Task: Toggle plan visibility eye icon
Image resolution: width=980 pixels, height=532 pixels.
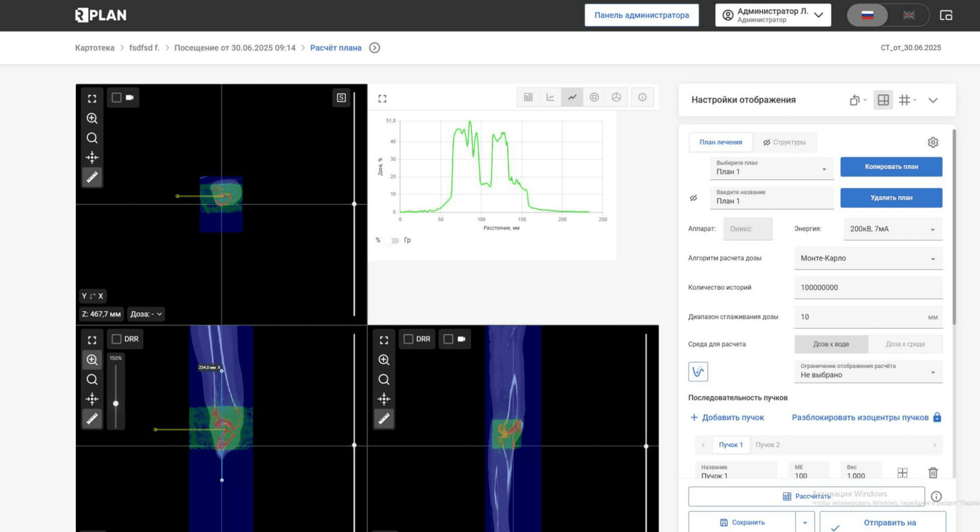Action: (x=693, y=198)
